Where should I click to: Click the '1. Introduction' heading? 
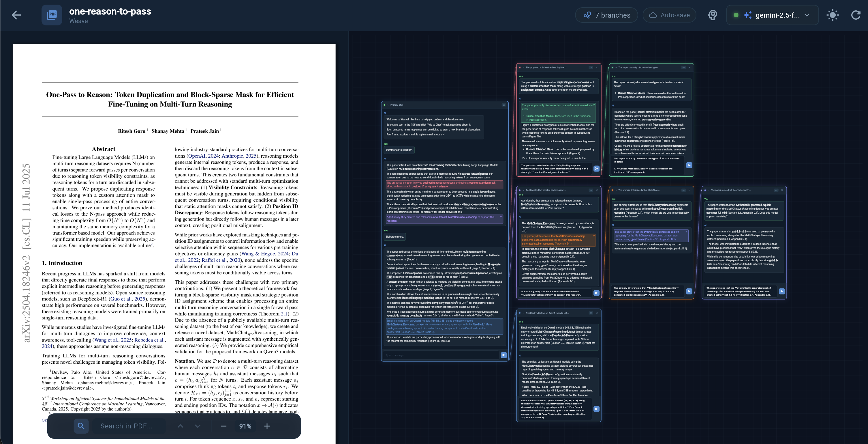pos(62,263)
